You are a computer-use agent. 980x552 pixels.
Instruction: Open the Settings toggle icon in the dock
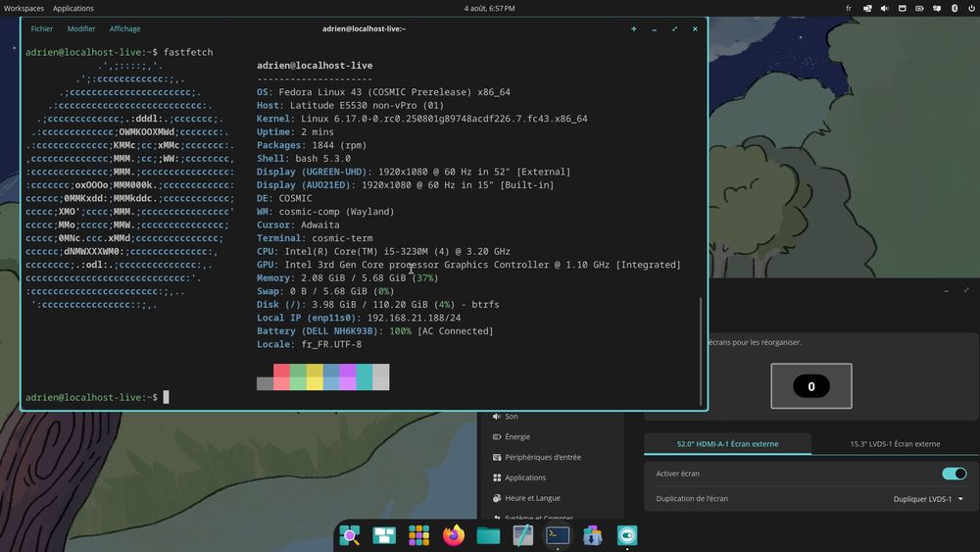pos(627,535)
